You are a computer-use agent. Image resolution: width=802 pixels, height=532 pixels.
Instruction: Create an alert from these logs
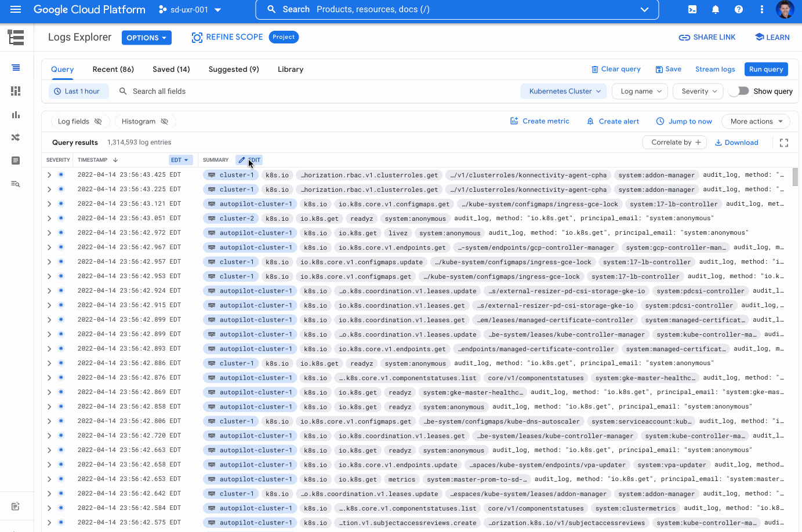click(613, 121)
